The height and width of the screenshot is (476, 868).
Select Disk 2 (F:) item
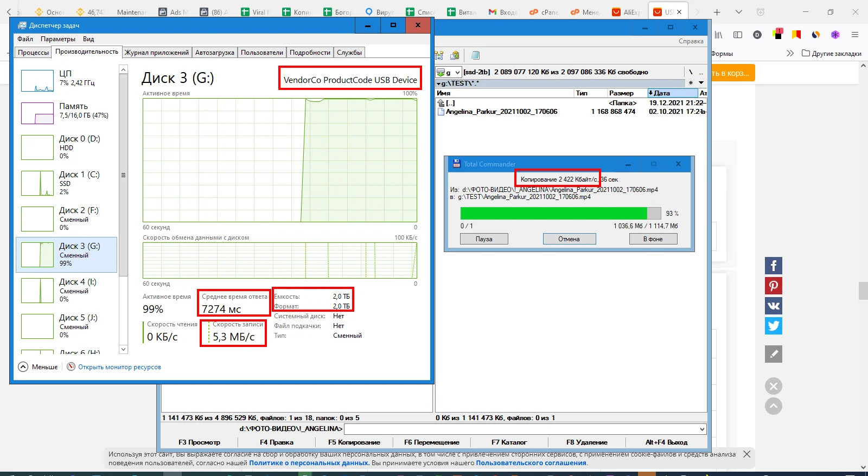(x=66, y=218)
